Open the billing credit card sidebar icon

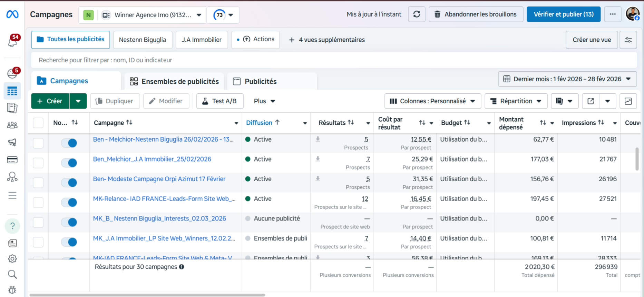[x=12, y=160]
